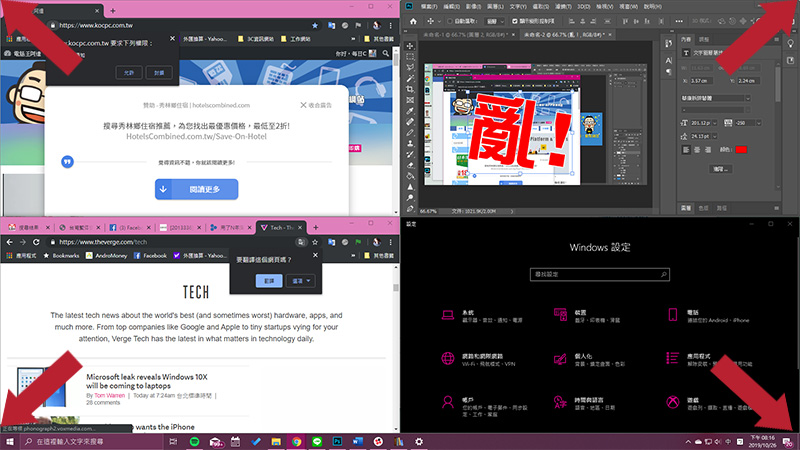
Task: Switch to the Tech - The Verge Chrome tab
Action: pyautogui.click(x=281, y=228)
